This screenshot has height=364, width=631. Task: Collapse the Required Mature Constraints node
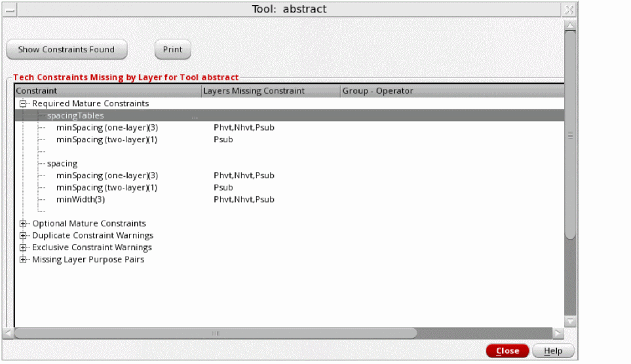[x=23, y=104]
